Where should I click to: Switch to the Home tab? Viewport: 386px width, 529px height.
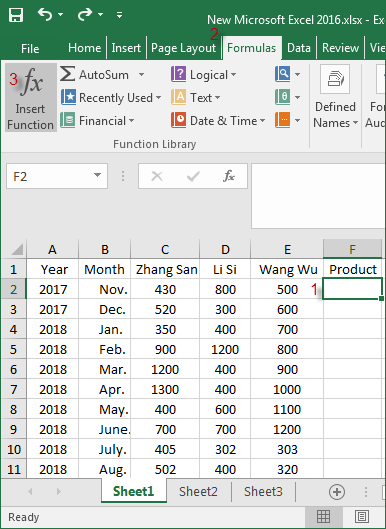tap(84, 48)
